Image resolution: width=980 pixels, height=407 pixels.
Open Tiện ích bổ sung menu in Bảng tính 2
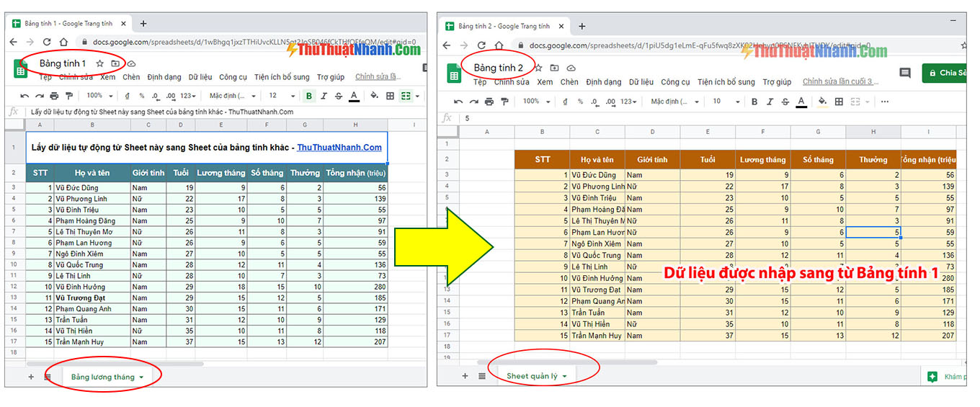[x=726, y=82]
